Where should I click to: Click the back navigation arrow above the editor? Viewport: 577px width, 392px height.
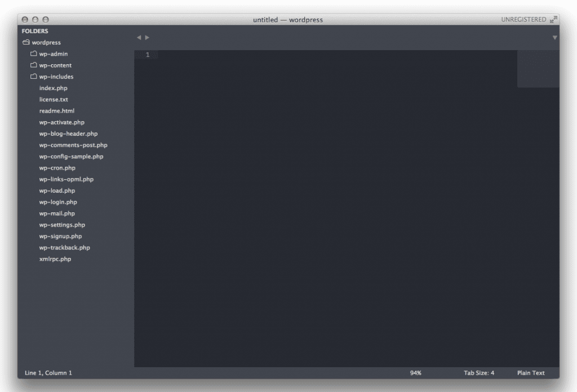click(139, 37)
